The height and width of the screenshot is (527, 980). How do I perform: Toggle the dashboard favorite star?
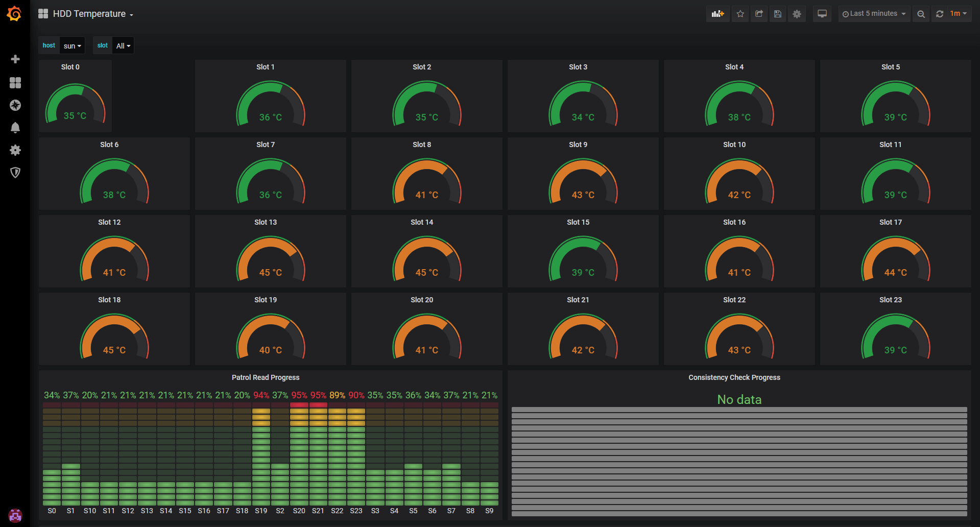(740, 14)
